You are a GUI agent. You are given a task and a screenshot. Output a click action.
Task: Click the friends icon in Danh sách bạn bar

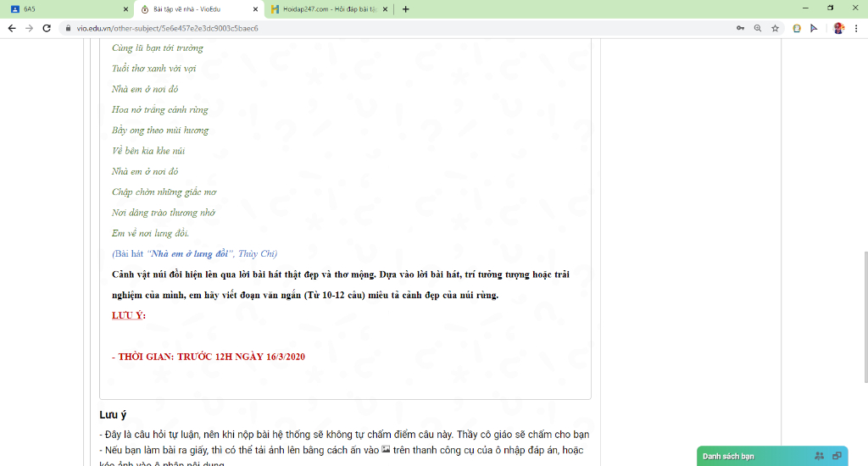[820, 456]
